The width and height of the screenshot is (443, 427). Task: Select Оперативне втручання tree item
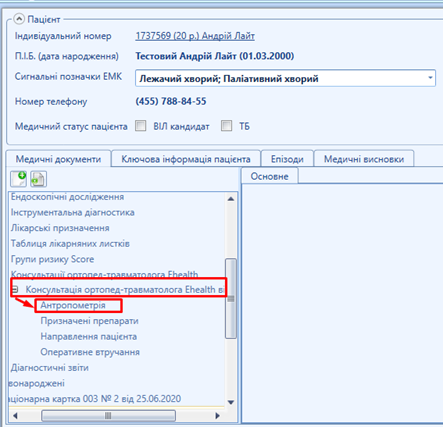[x=90, y=352]
